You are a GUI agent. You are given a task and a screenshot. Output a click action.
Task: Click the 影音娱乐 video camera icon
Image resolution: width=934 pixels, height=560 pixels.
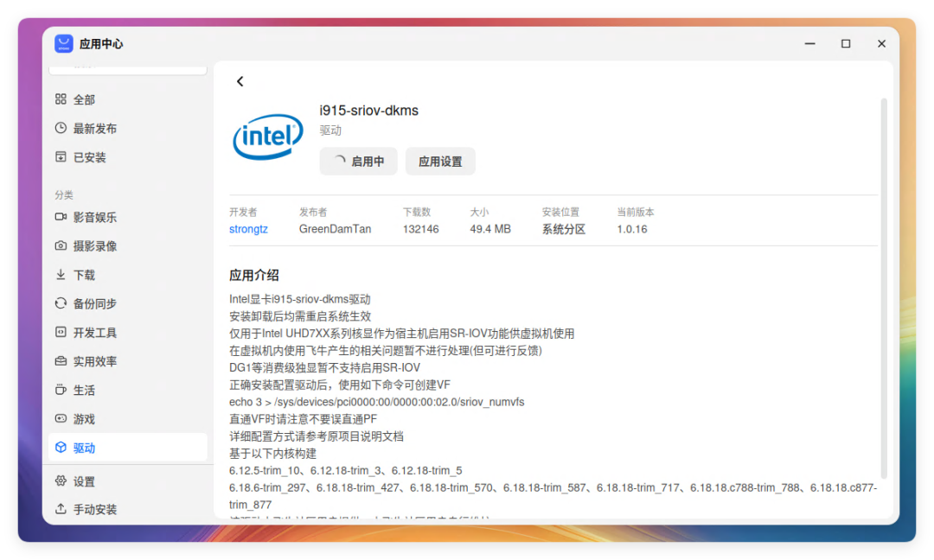coord(61,217)
